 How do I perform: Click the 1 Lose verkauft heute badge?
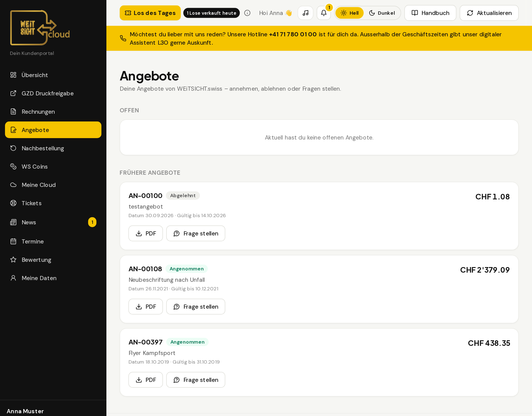click(x=211, y=13)
